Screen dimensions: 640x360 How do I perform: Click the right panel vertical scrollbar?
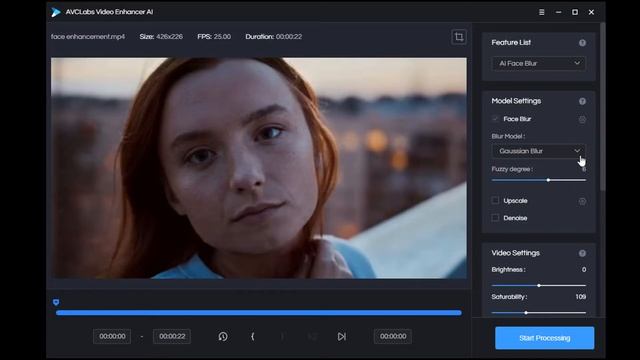602,106
